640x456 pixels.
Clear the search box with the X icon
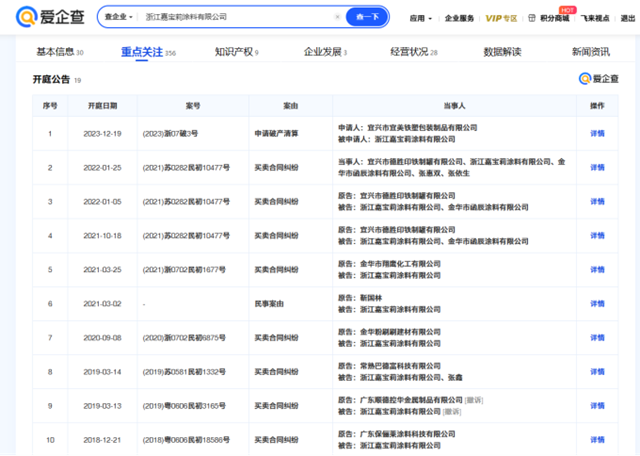(337, 17)
